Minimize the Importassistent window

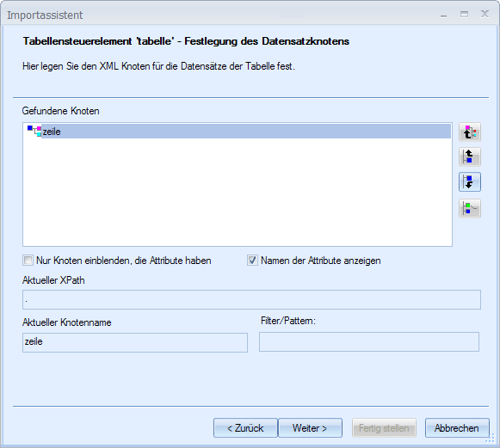pyautogui.click(x=443, y=15)
